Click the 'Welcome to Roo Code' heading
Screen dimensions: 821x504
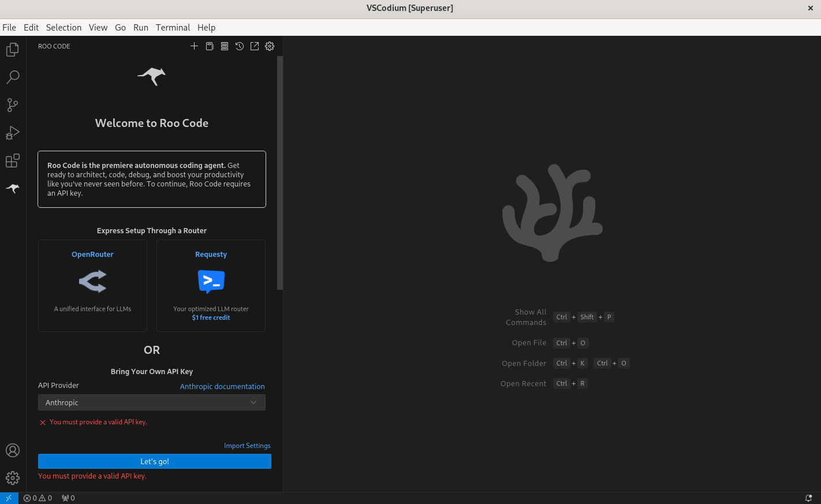pyautogui.click(x=152, y=123)
